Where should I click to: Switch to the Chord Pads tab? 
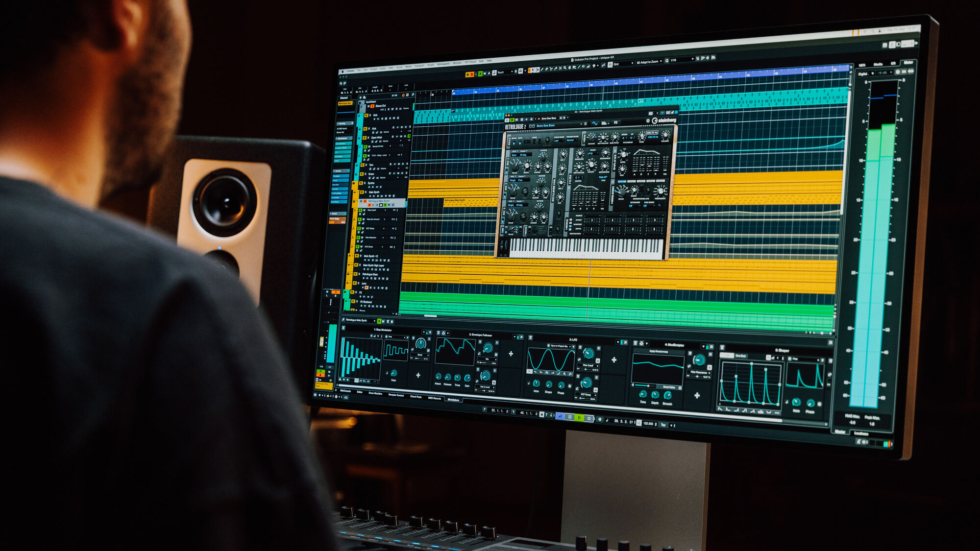(x=416, y=396)
